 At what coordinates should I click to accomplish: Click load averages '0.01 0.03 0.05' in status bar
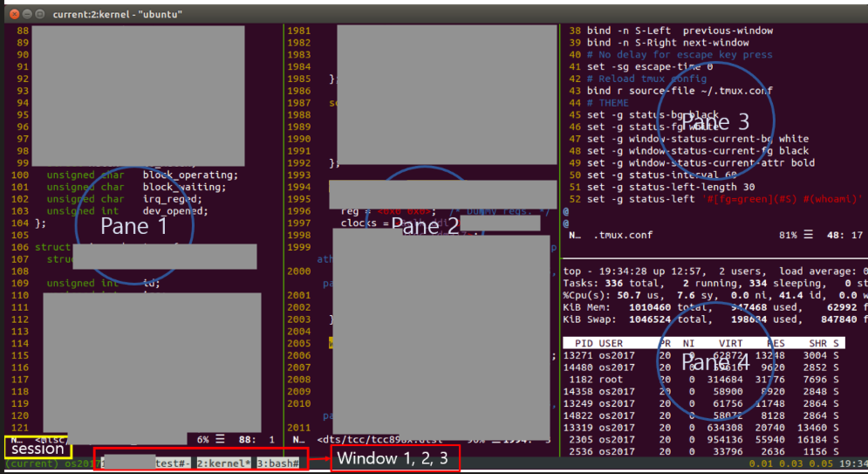click(790, 464)
